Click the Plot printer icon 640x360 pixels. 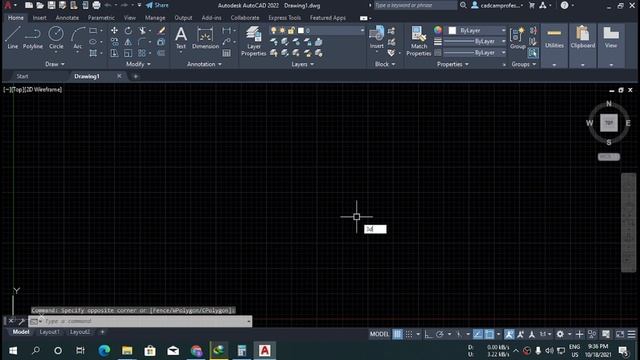click(x=96, y=5)
